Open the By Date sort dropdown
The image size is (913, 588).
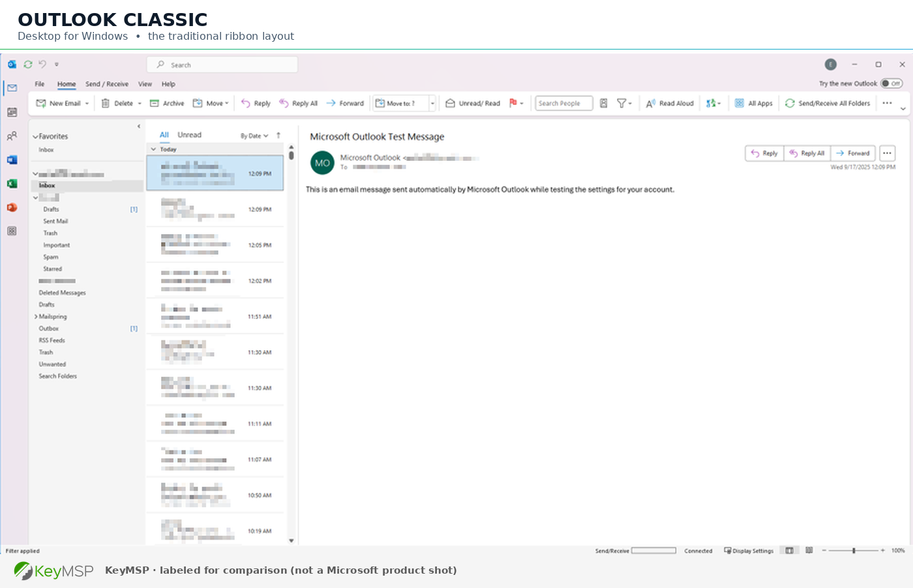[x=254, y=136]
